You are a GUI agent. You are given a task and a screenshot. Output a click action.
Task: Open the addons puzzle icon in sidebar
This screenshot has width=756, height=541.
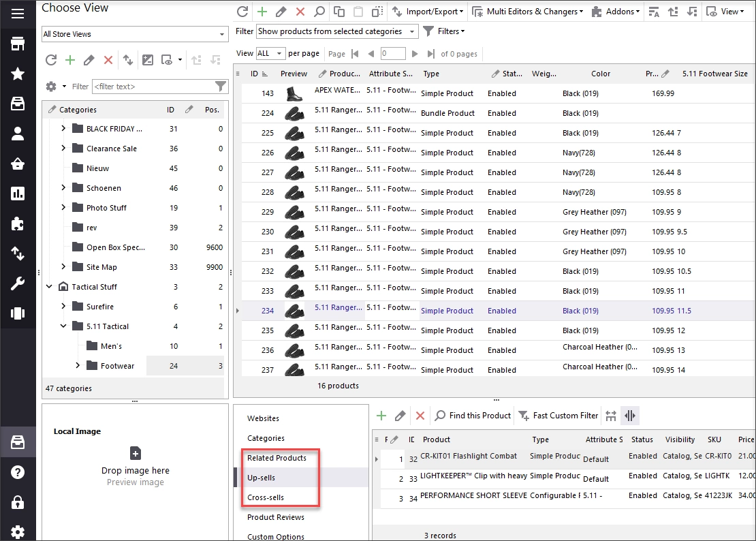point(18,223)
